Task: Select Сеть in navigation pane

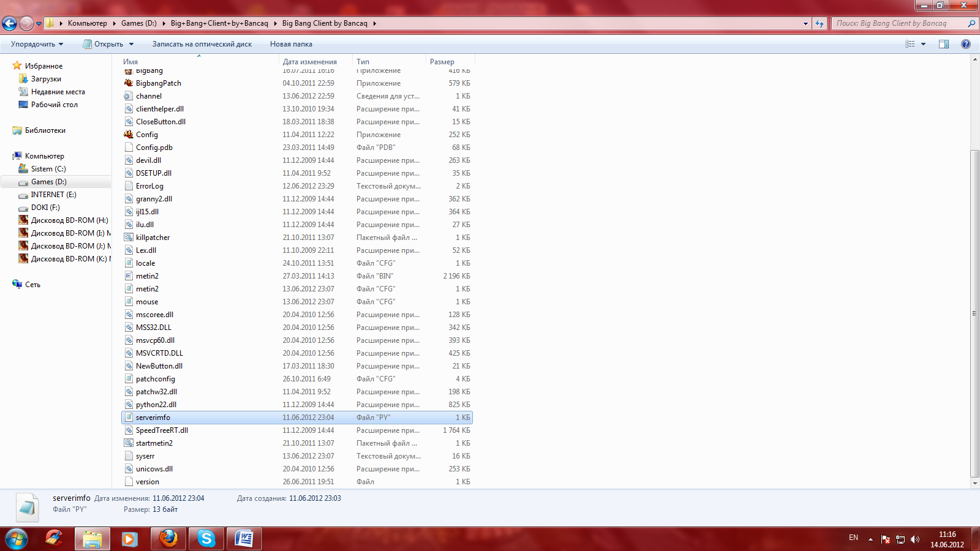Action: [x=32, y=285]
